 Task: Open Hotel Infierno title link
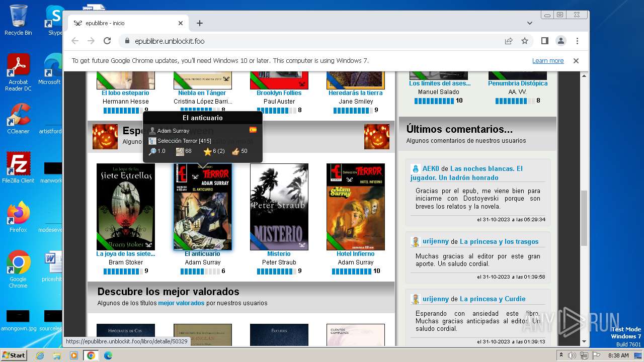tap(355, 253)
